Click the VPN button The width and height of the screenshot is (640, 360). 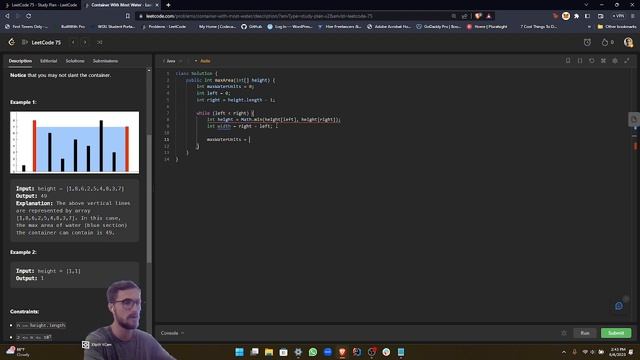[x=618, y=16]
